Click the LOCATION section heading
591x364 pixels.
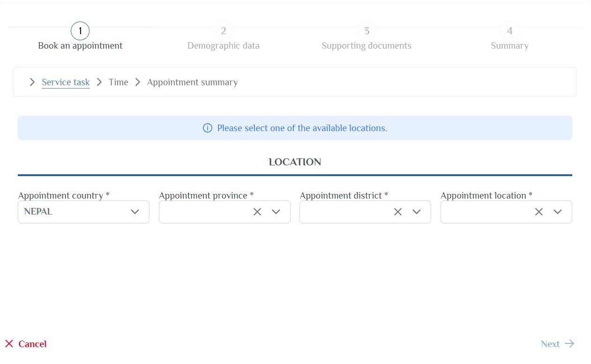coord(295,162)
